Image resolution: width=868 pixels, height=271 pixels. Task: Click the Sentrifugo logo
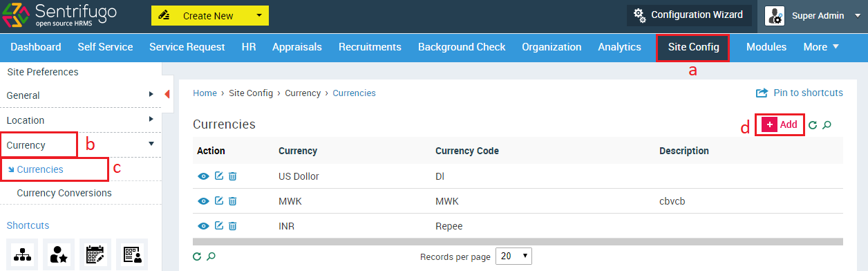[x=59, y=15]
